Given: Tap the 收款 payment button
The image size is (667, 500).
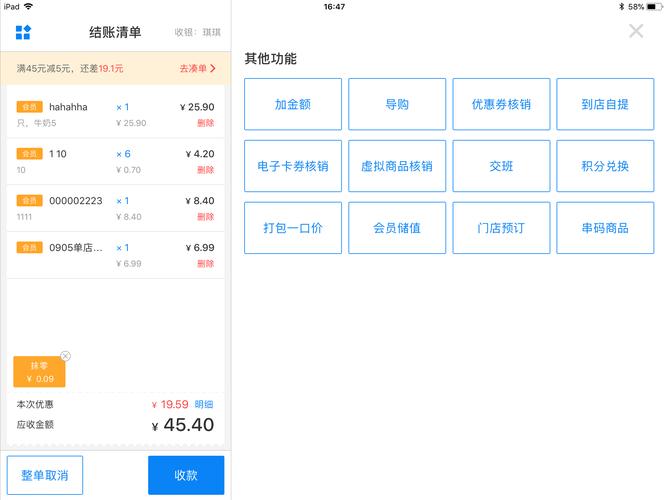Looking at the screenshot, I should [186, 475].
